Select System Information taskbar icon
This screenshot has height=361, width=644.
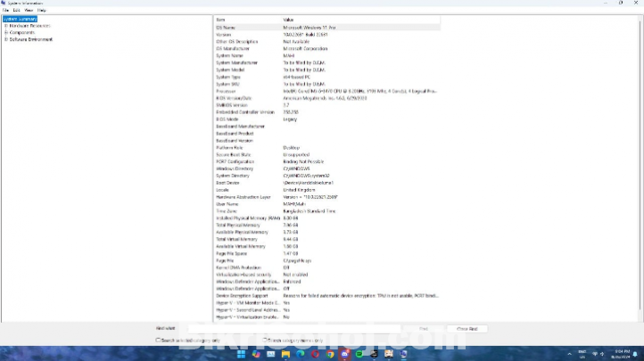click(404, 354)
